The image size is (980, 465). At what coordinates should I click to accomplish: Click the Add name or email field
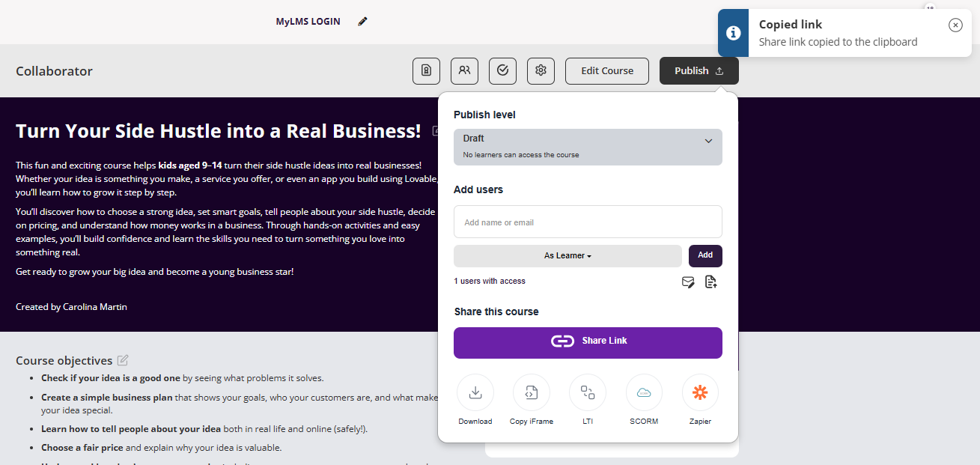point(588,222)
